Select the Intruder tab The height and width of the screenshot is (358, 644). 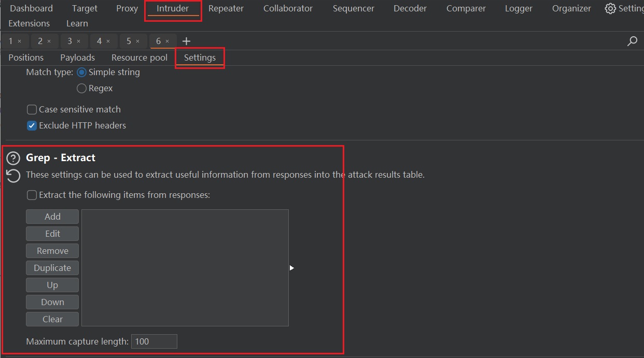(x=173, y=8)
